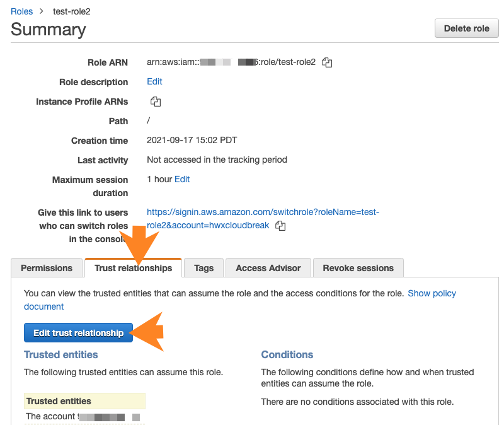Screen dimensions: 504x425
Task: Click the Conditions section heading
Action: 287,354
